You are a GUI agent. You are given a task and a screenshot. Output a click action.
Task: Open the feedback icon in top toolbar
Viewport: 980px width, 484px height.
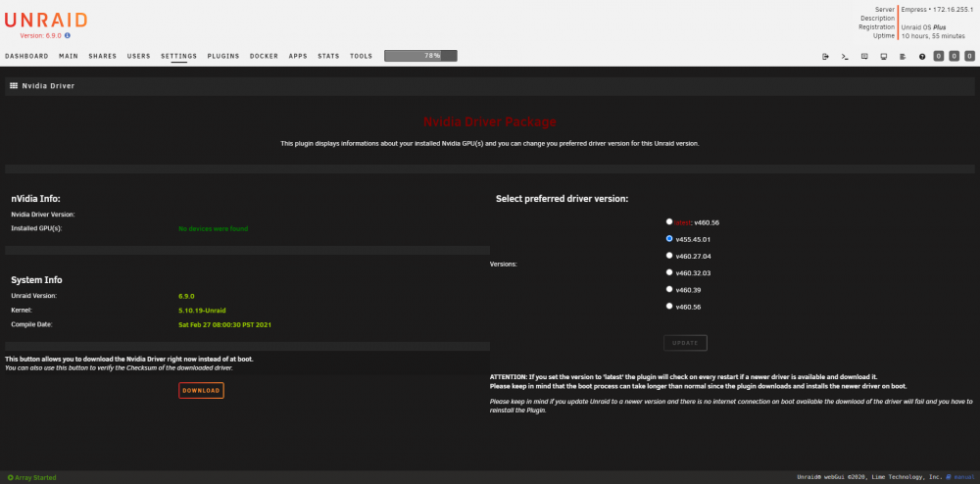coord(864,56)
